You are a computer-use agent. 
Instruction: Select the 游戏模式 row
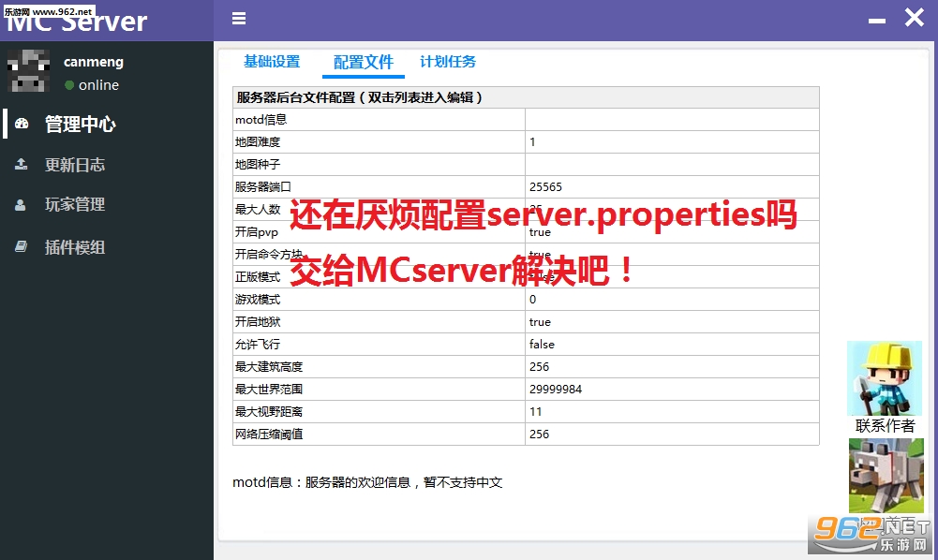point(526,300)
